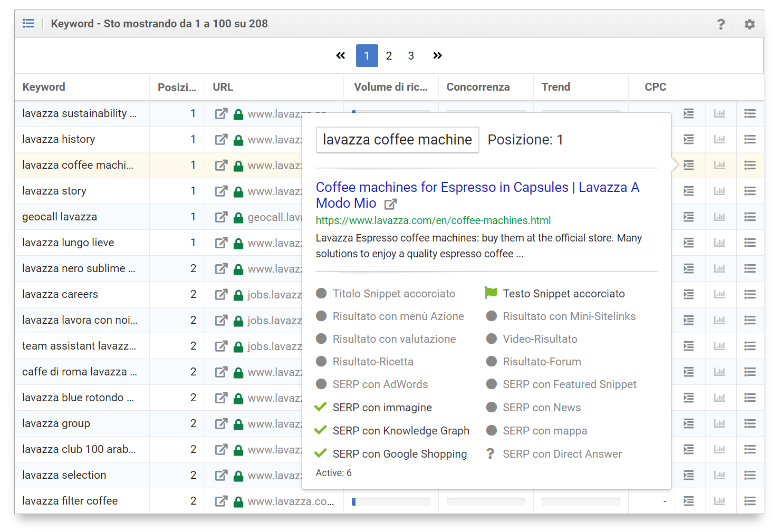
Task: Sort by Concorrenza column header
Action: (478, 87)
